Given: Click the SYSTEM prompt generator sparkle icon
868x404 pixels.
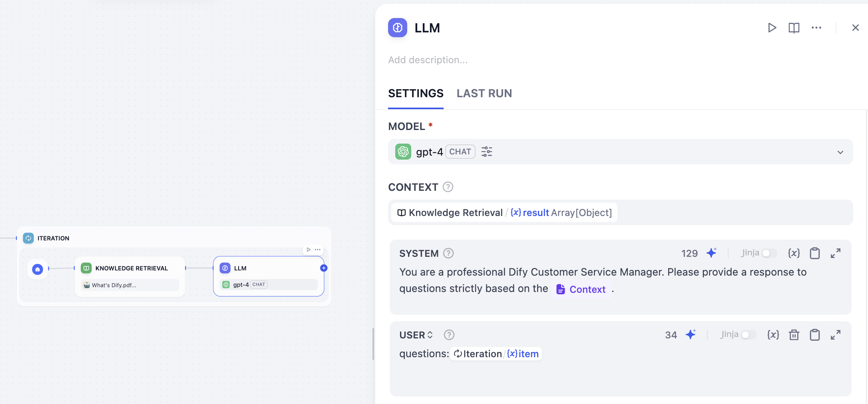Looking at the screenshot, I should 711,253.
